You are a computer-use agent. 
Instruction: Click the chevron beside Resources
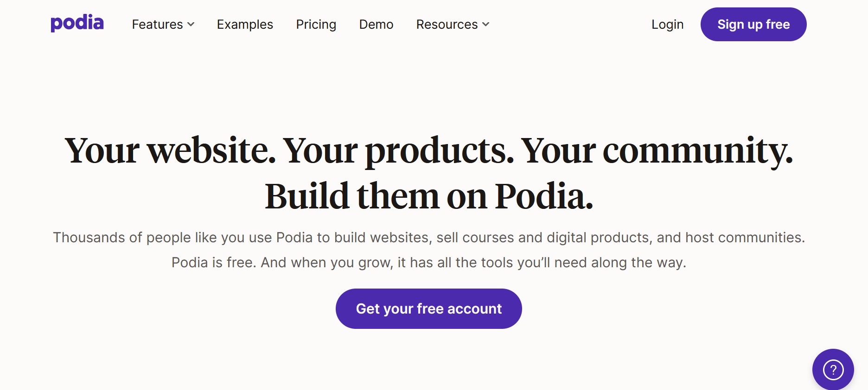click(485, 25)
